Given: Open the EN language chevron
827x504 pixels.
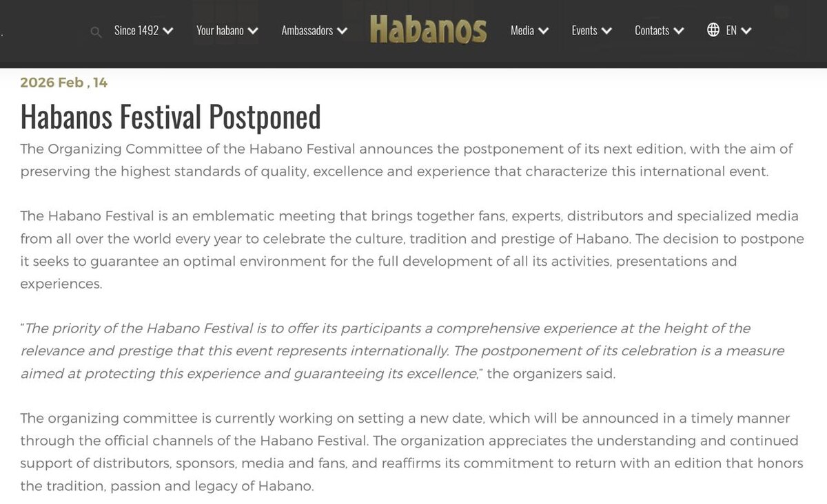Looking at the screenshot, I should pos(746,30).
